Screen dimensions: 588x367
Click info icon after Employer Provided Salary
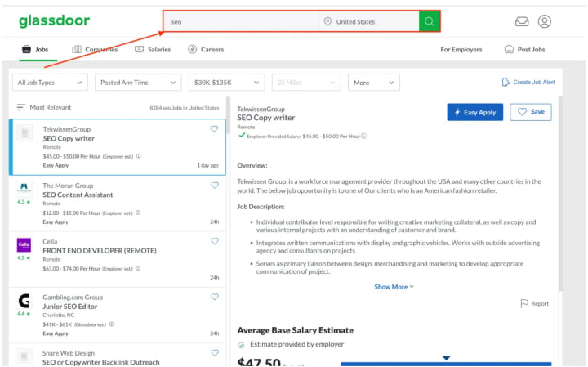pyautogui.click(x=364, y=137)
